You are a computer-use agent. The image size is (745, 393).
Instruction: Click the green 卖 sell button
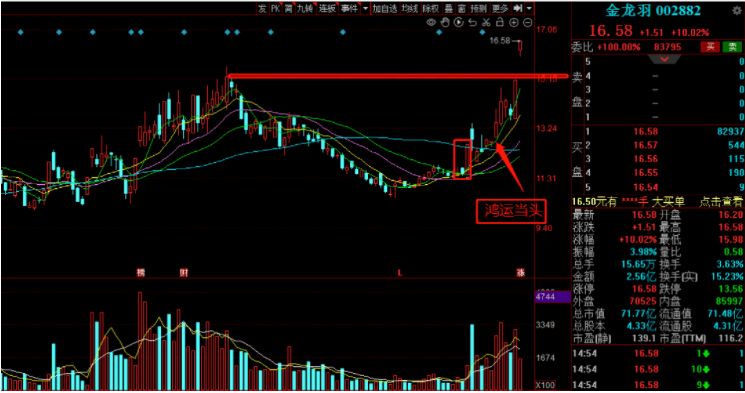pos(732,47)
